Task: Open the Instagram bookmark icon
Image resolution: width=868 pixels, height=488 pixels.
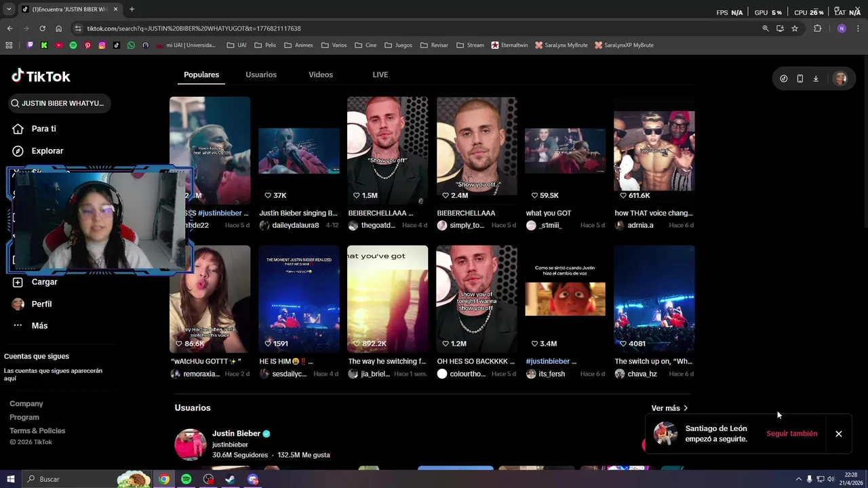Action: pos(102,45)
